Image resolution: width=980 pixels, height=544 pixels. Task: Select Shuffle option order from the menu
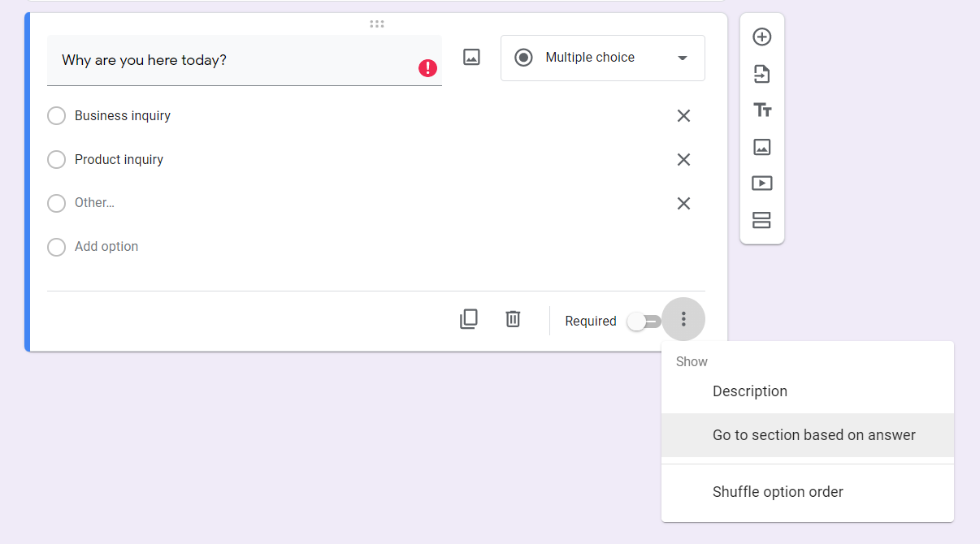tap(778, 491)
